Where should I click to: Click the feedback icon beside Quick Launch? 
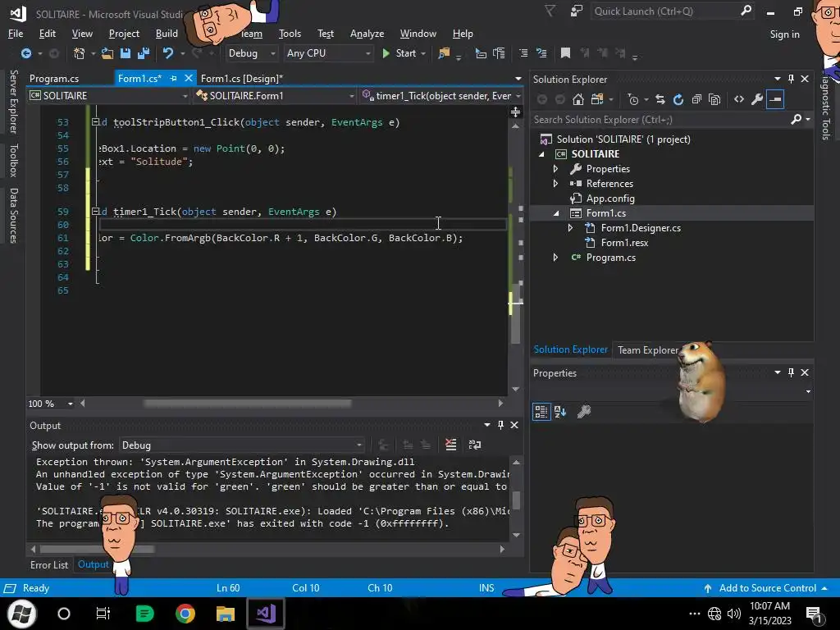click(x=577, y=11)
